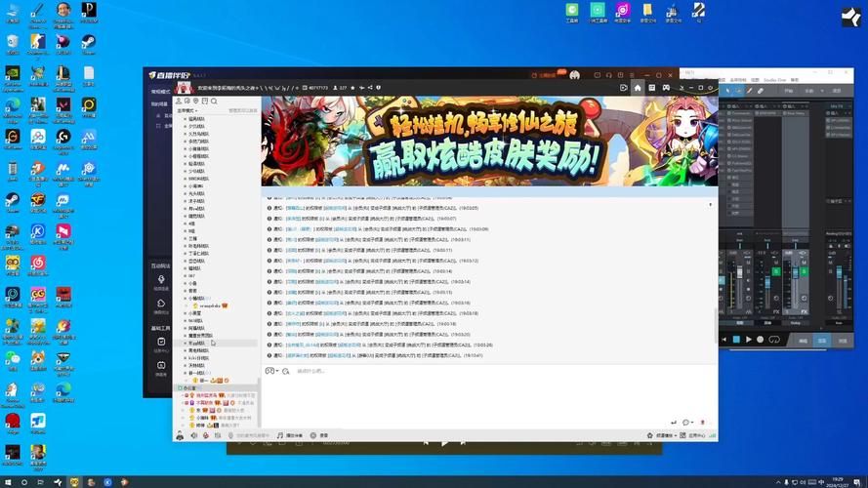Open the channel info icon after share
The image size is (868, 488).
pyautogui.click(x=379, y=88)
